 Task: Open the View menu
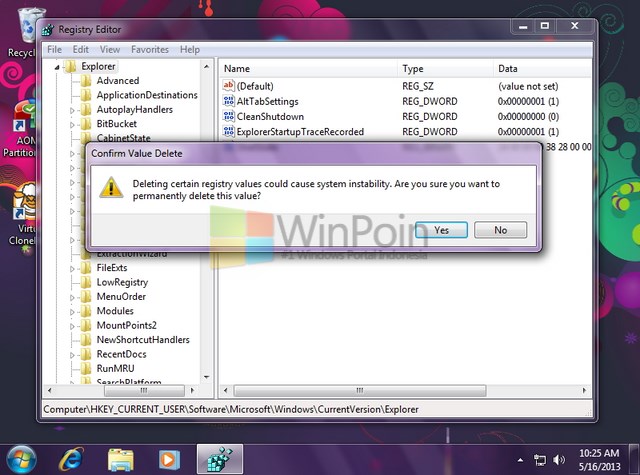pos(110,50)
